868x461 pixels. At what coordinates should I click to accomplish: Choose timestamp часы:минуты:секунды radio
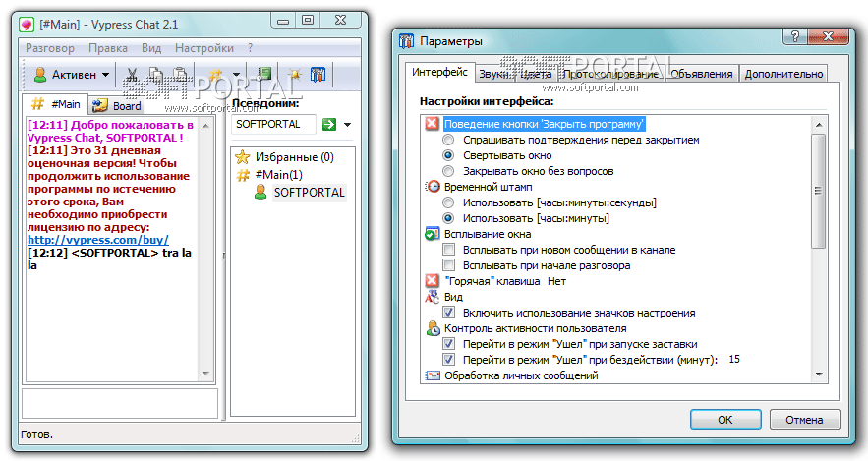pyautogui.click(x=448, y=202)
